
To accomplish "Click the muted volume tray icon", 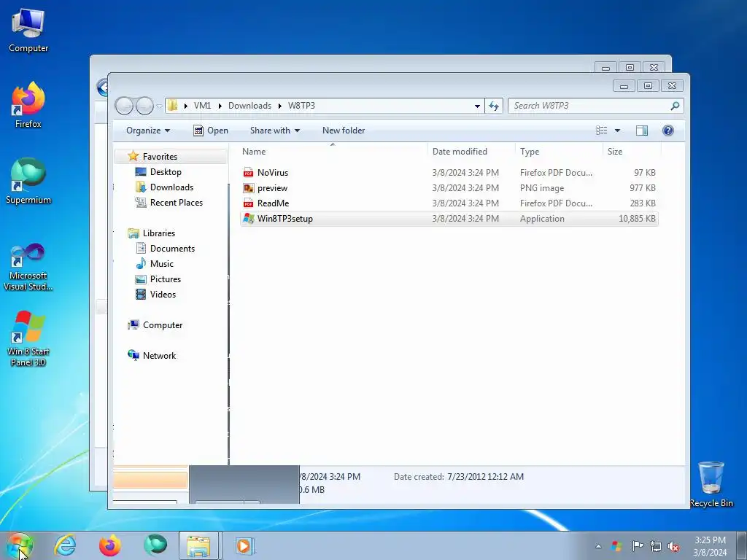I will [673, 546].
